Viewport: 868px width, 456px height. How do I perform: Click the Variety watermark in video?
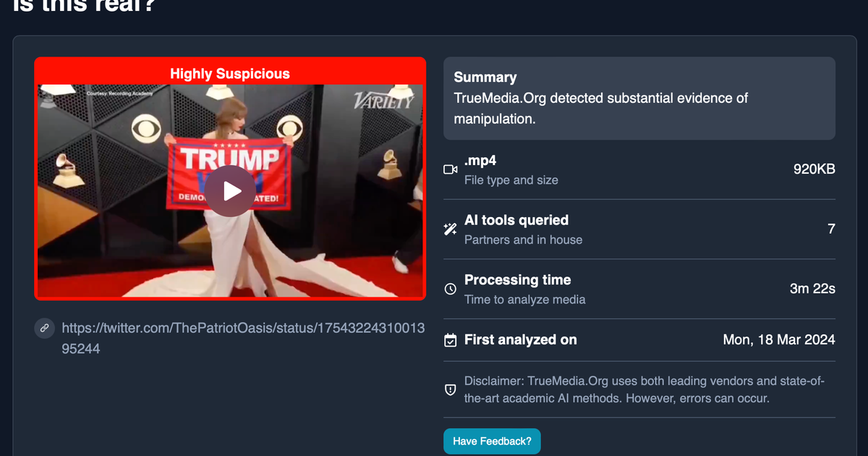pyautogui.click(x=383, y=100)
